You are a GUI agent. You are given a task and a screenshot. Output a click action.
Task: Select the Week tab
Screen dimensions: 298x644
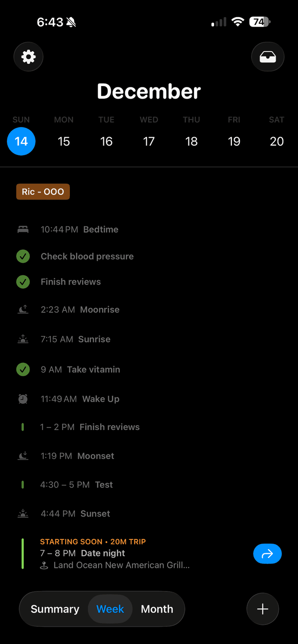[x=110, y=609]
